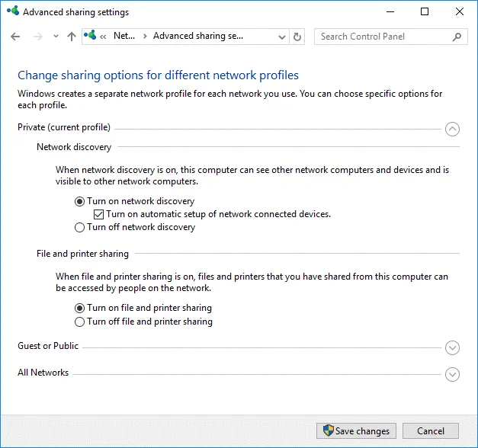Image resolution: width=478 pixels, height=448 pixels.
Task: Click the Cancel button
Action: coord(431,431)
